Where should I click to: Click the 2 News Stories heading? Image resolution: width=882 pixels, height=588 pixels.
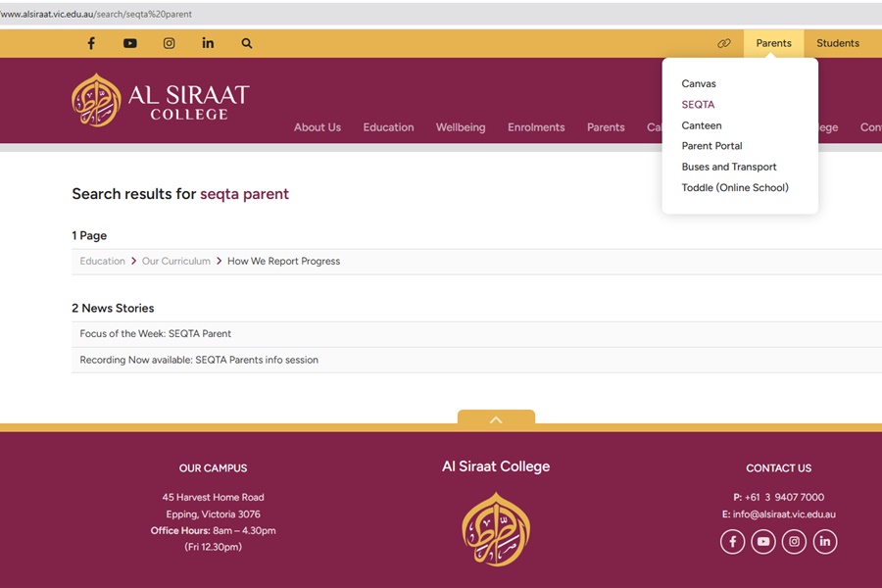[113, 309]
